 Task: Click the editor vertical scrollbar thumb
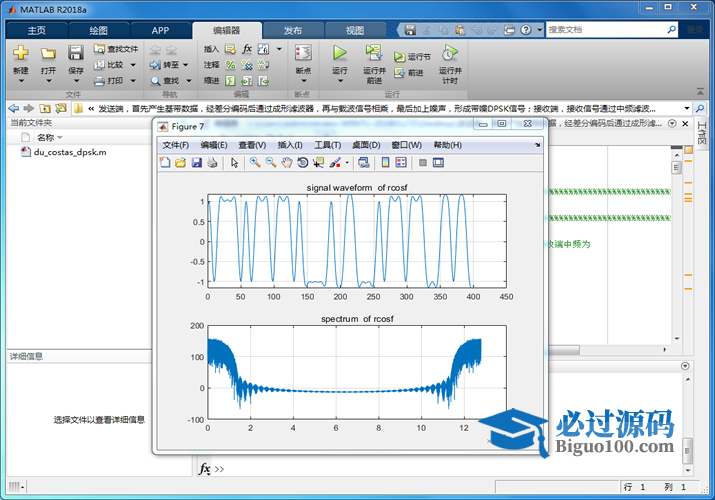coord(676,168)
